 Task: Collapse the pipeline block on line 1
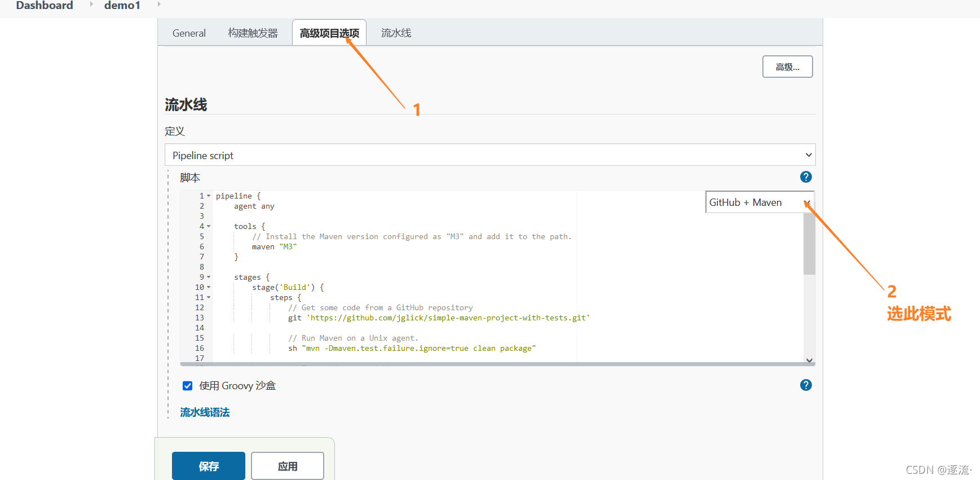click(x=209, y=196)
